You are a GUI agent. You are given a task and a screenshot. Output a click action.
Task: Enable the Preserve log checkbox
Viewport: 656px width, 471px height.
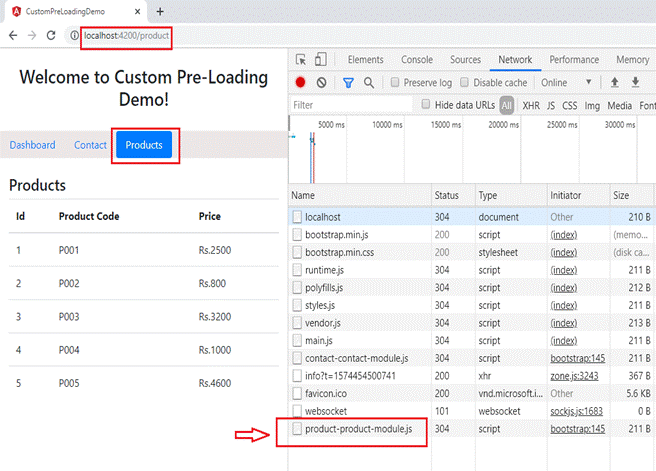(x=396, y=82)
